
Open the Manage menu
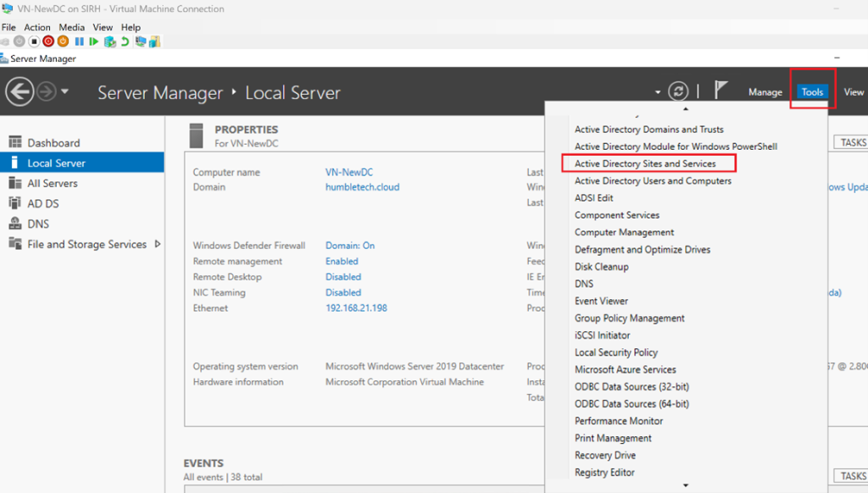(765, 92)
